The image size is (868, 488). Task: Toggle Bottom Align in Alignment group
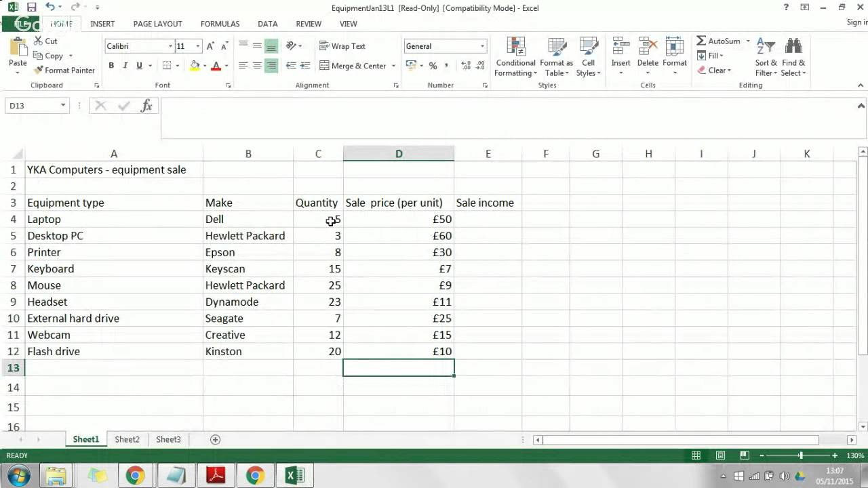coord(271,45)
